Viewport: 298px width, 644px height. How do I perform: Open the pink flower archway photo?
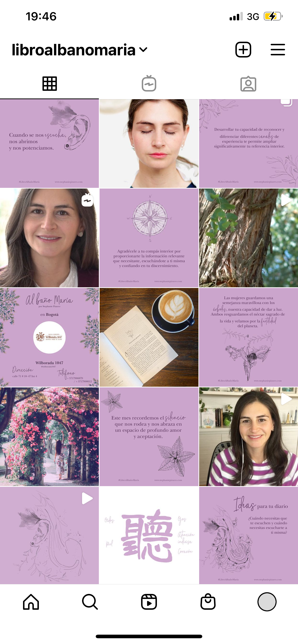pos(49,437)
